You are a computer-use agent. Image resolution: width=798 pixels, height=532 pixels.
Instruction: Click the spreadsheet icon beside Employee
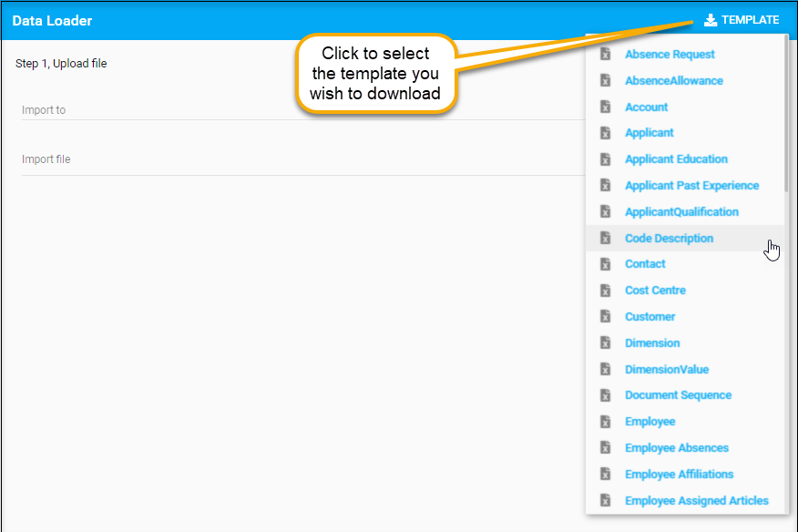tap(605, 422)
